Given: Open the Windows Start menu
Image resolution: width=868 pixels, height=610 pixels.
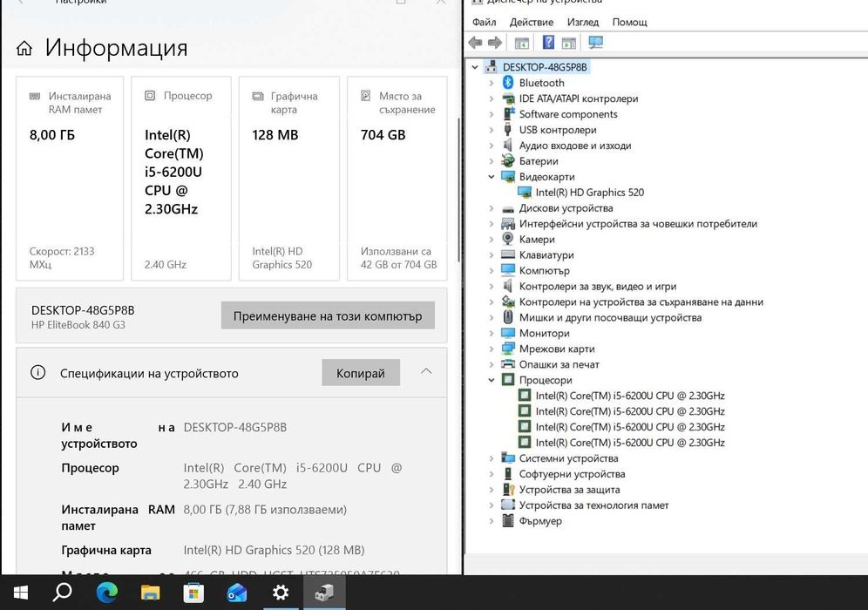Looking at the screenshot, I should [21, 593].
